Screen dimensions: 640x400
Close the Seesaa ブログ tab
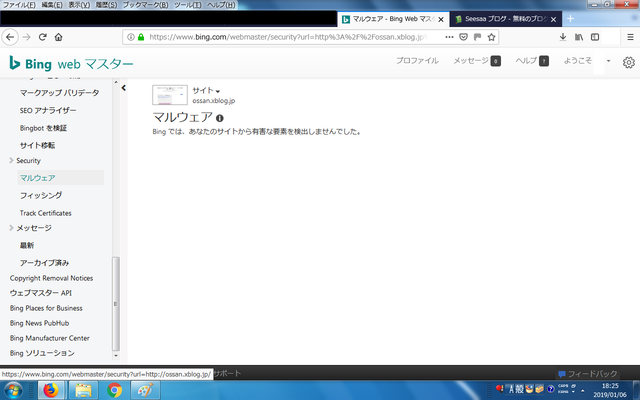click(x=553, y=19)
